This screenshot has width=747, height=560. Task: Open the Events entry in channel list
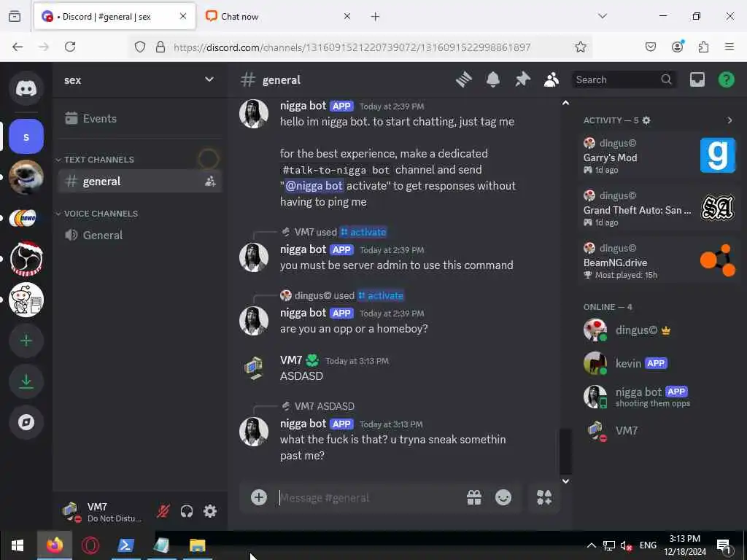[x=139, y=119]
